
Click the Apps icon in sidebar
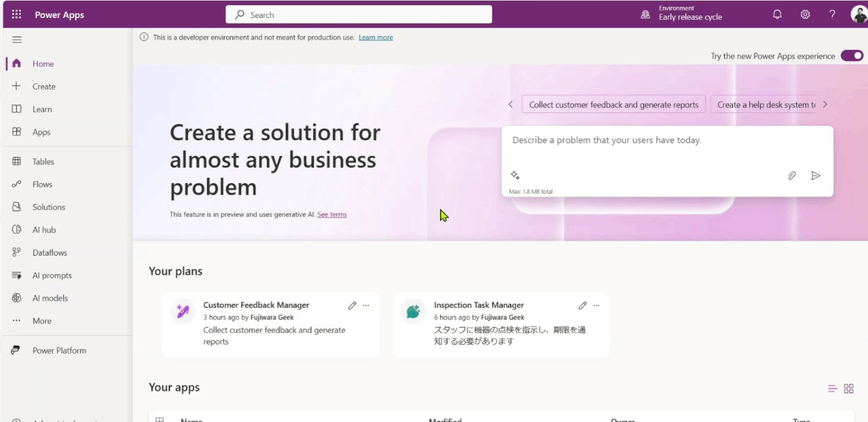pos(17,132)
